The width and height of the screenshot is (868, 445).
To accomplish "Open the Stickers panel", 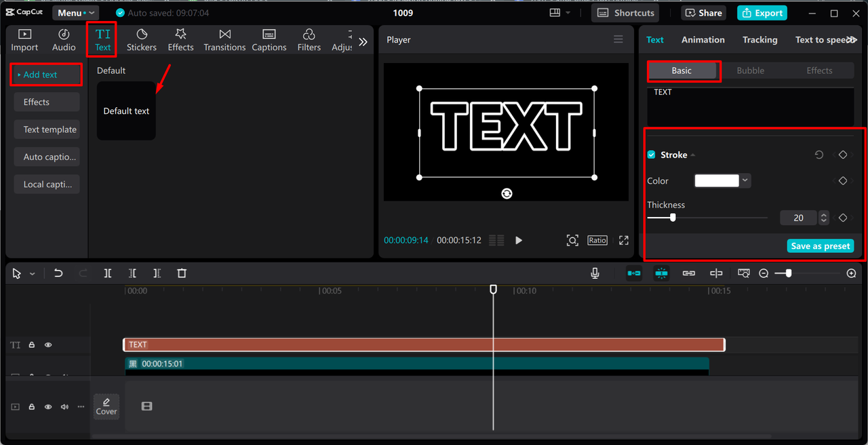I will (x=142, y=40).
